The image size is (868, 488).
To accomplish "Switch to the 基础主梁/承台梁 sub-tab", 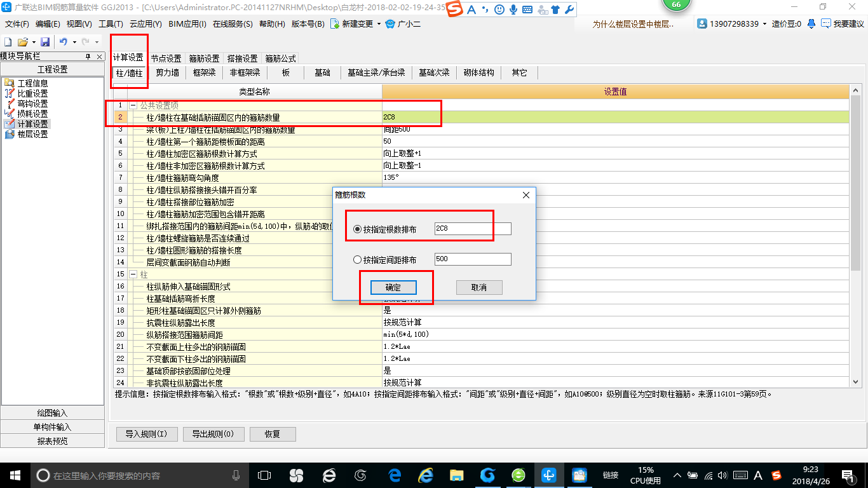I will (376, 73).
